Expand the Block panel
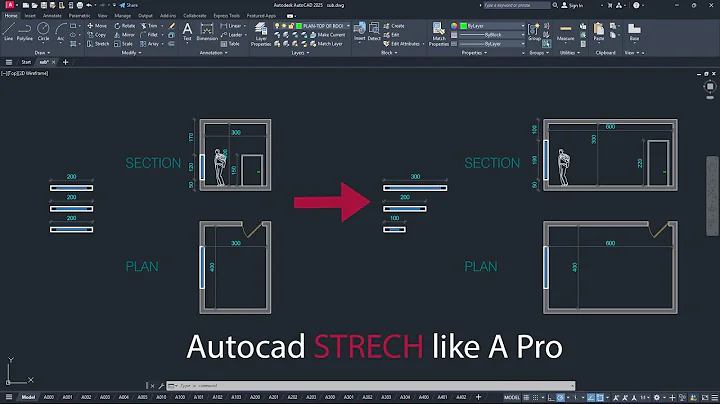Image resolution: width=720 pixels, height=404 pixels. pos(389,53)
